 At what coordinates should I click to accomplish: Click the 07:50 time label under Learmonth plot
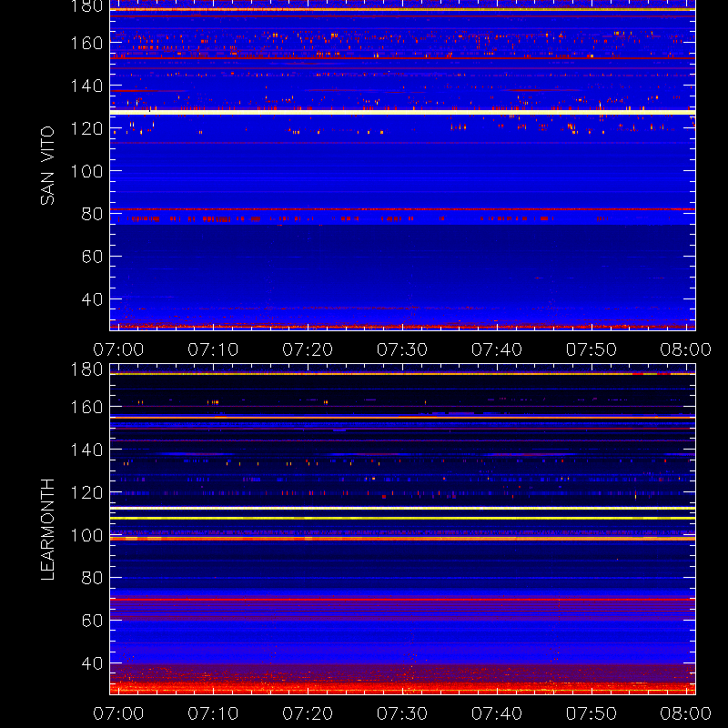591,713
